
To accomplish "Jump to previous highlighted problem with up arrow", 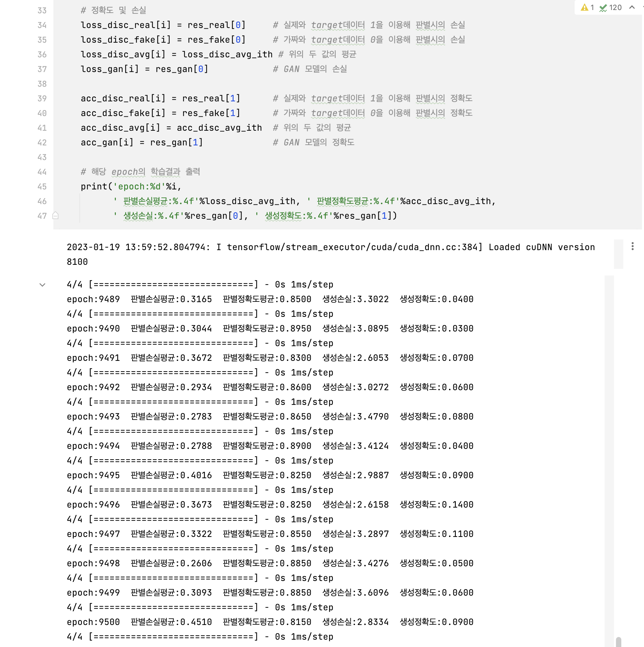I will tap(632, 7).
